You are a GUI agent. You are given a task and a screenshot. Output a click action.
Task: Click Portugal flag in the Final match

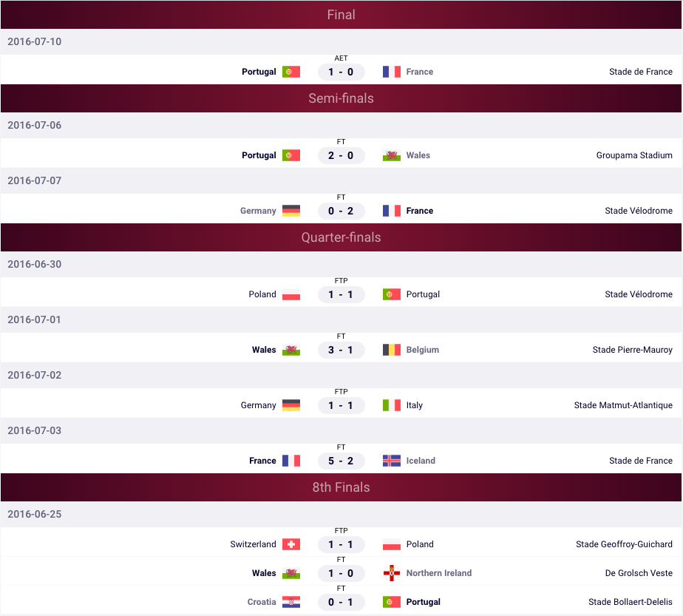(291, 72)
